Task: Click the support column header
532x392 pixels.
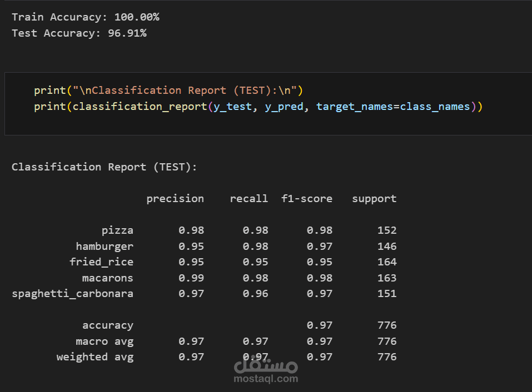Action: (x=374, y=199)
